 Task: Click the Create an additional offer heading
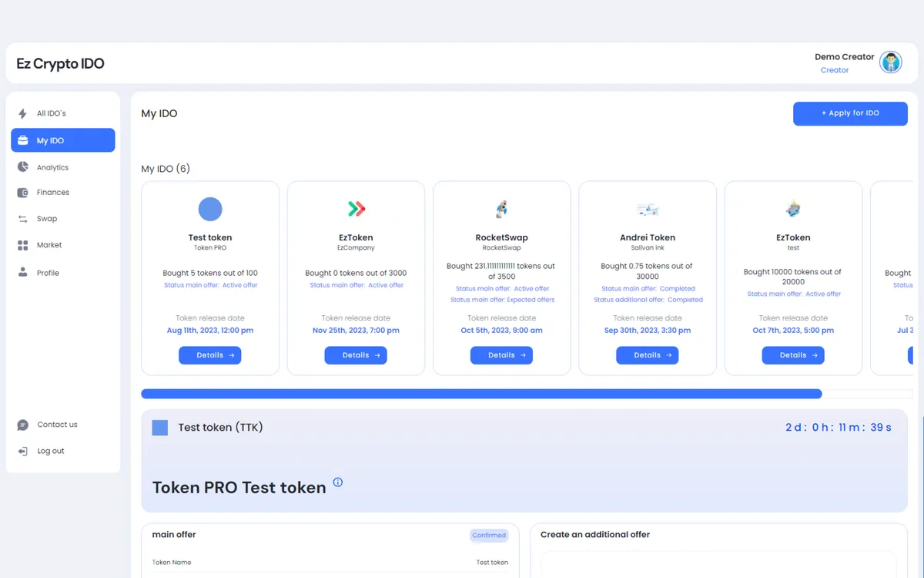click(x=595, y=535)
